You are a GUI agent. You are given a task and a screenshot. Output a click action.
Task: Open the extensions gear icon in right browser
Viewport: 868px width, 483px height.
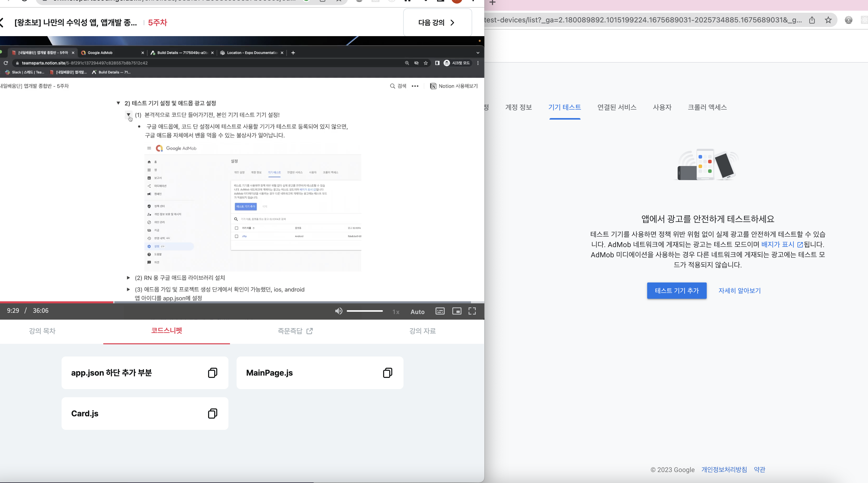848,20
